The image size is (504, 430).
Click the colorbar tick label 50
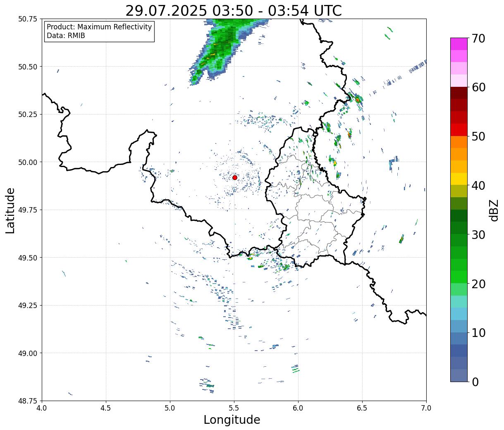click(x=478, y=136)
